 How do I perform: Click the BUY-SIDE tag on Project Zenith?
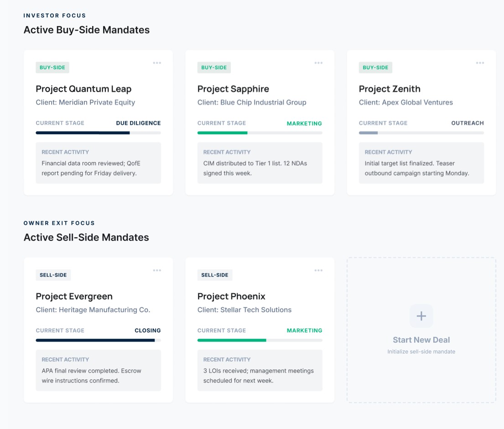click(375, 68)
